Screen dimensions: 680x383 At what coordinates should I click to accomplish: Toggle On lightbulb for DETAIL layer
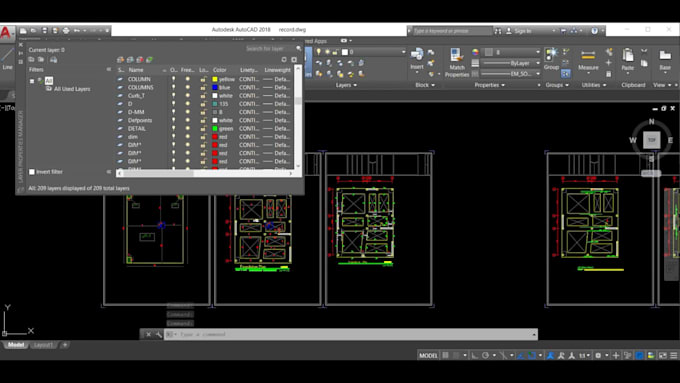tap(173, 128)
